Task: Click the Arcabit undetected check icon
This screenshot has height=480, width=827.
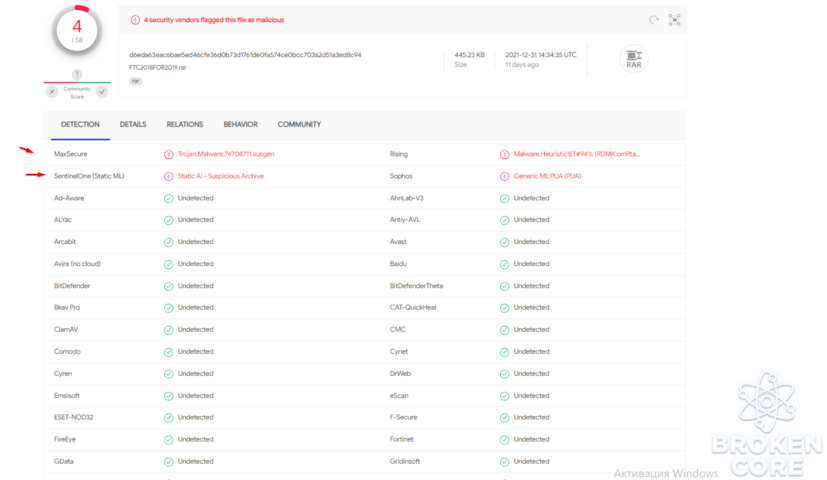Action: [x=168, y=243]
